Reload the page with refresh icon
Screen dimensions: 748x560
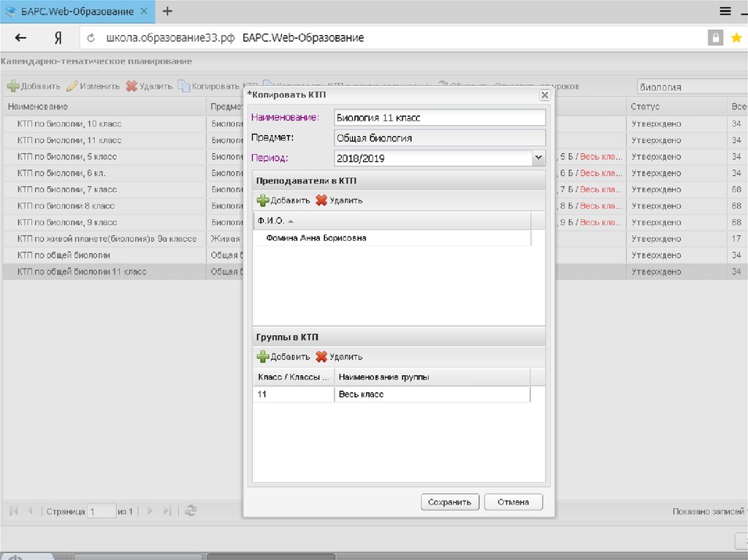[92, 38]
